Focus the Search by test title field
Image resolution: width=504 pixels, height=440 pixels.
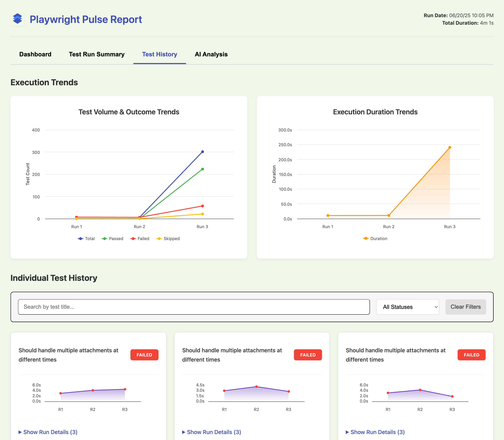194,307
